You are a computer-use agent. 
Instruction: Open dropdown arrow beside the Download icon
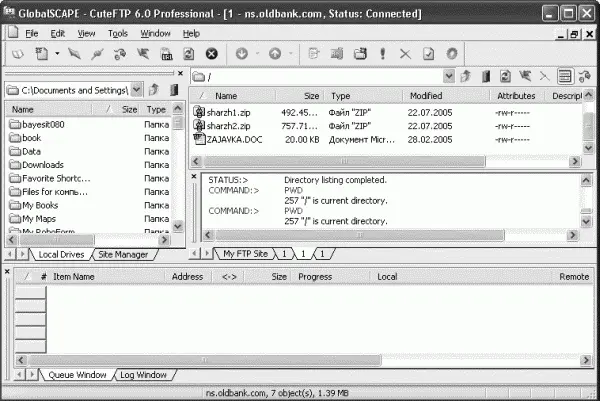(x=256, y=53)
